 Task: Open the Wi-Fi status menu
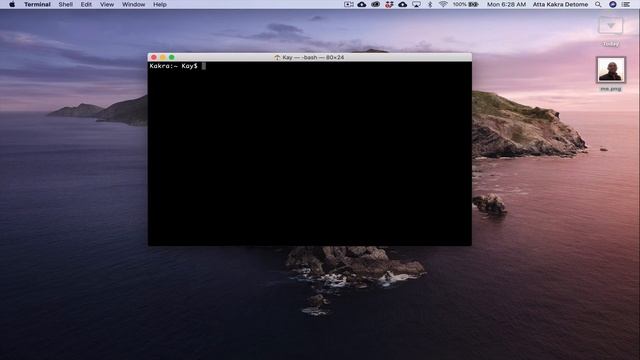click(x=443, y=4)
